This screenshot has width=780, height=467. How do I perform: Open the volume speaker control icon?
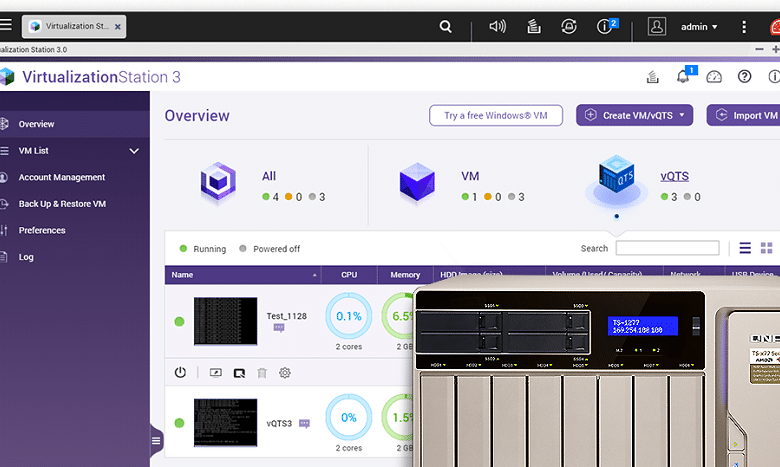[497, 26]
